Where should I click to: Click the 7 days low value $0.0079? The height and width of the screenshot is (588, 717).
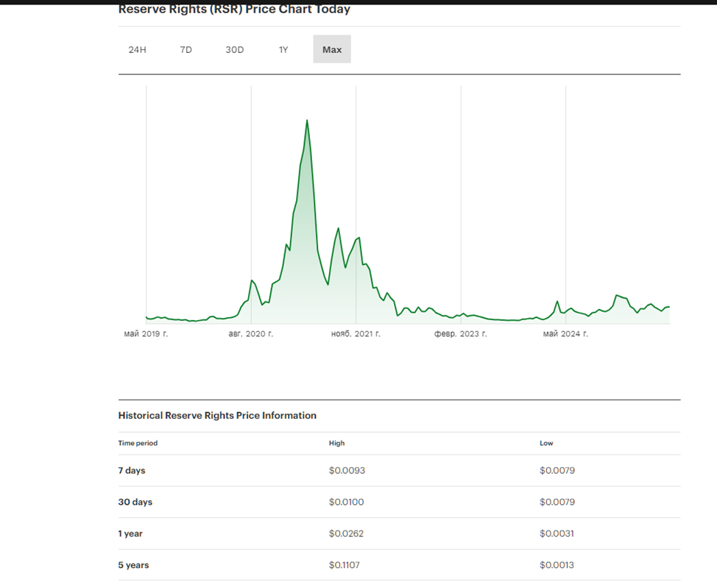(557, 470)
